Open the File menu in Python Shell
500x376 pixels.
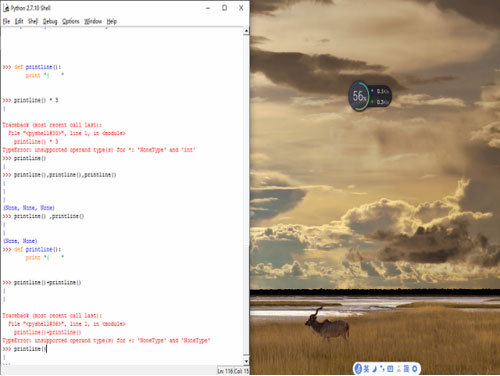point(6,21)
